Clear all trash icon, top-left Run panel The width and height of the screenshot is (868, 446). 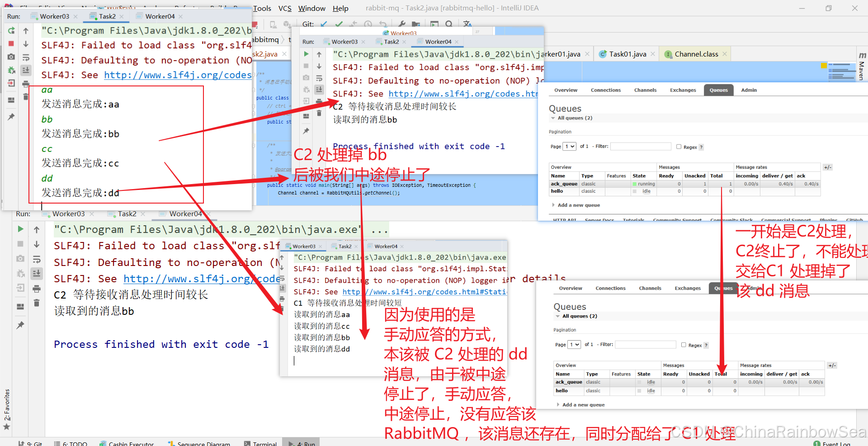click(26, 96)
